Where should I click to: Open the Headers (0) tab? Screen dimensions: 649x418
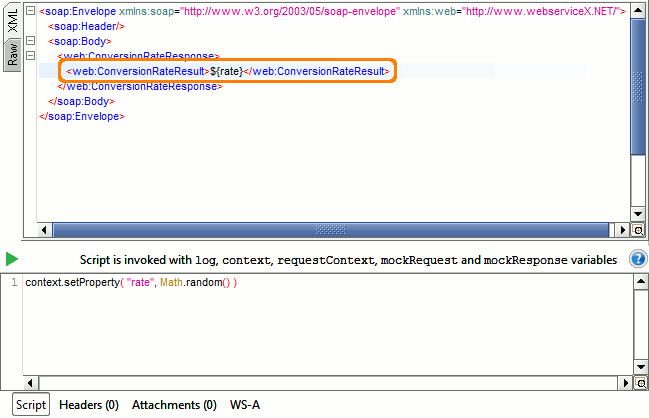coord(89,405)
